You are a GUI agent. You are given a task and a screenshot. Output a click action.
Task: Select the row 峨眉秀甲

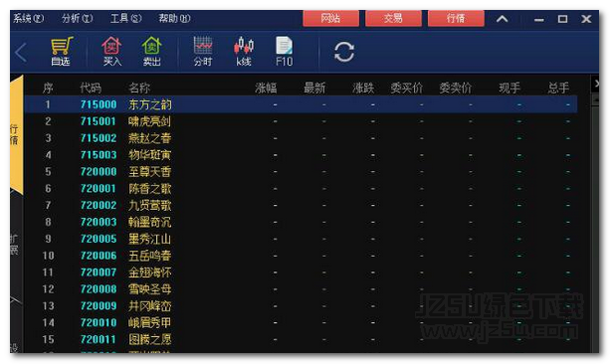301,323
